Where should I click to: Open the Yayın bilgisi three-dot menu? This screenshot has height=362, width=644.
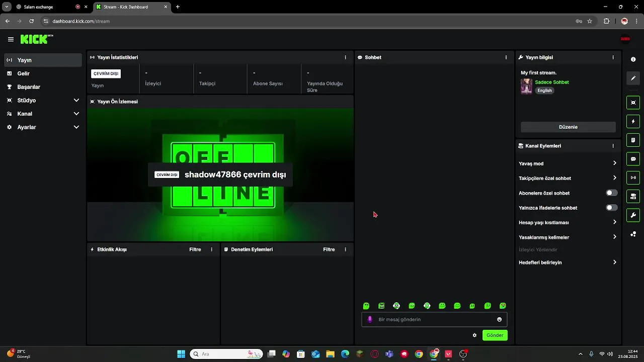coord(613,57)
